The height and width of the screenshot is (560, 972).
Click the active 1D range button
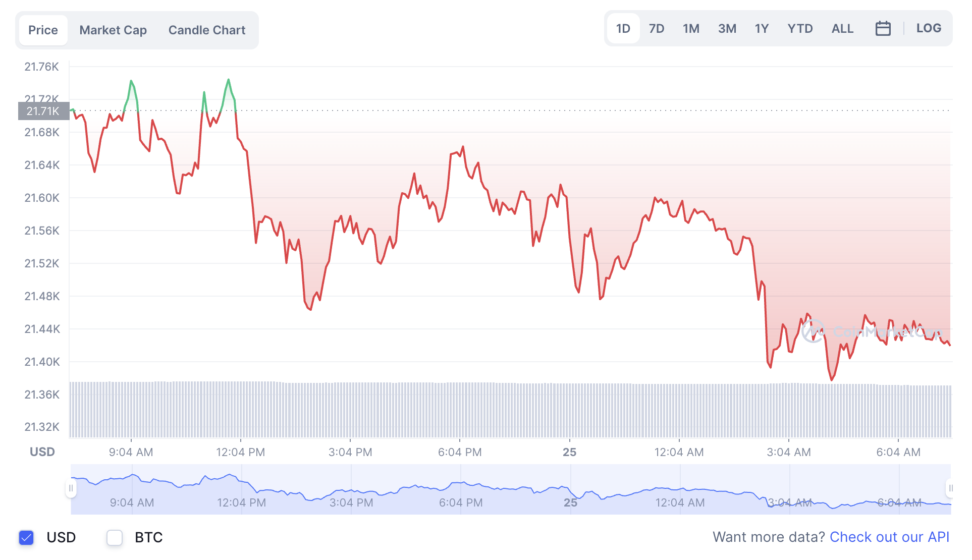point(623,29)
